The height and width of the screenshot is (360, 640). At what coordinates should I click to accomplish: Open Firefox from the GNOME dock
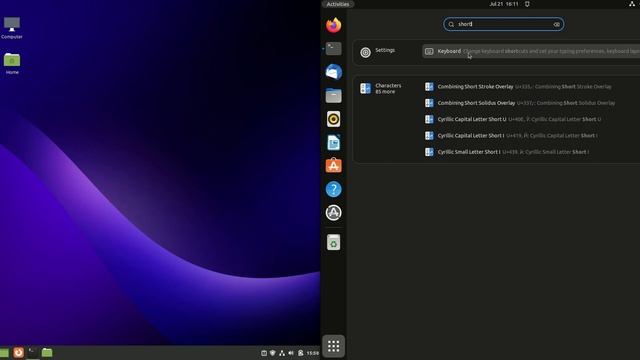[x=333, y=25]
